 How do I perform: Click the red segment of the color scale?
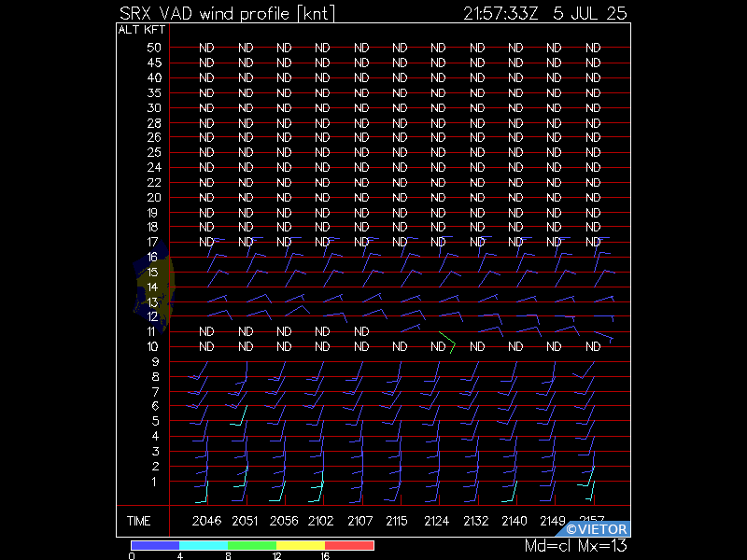click(349, 545)
